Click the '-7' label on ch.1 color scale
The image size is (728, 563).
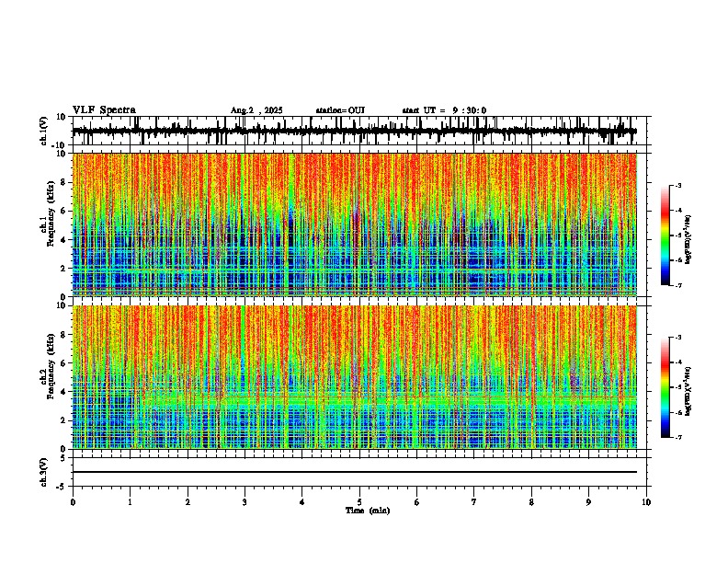click(x=678, y=285)
